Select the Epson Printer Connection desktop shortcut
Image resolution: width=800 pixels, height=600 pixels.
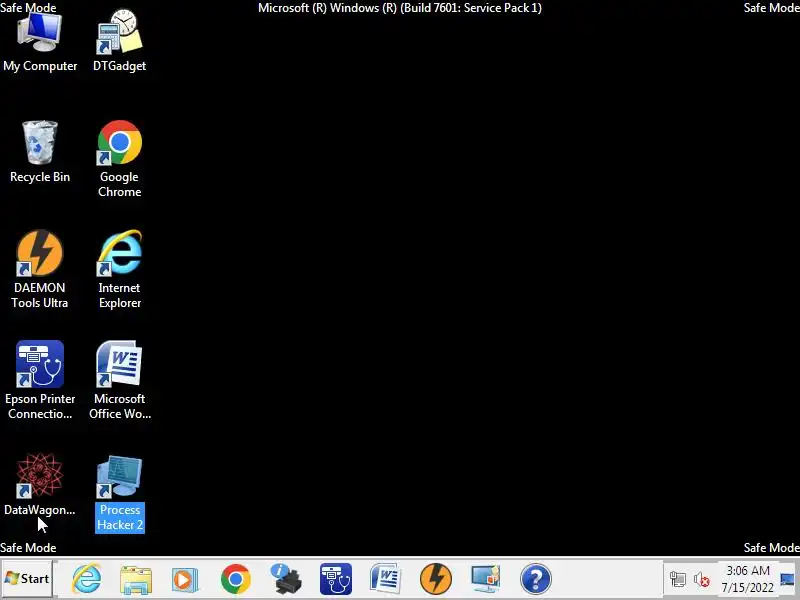(40, 381)
